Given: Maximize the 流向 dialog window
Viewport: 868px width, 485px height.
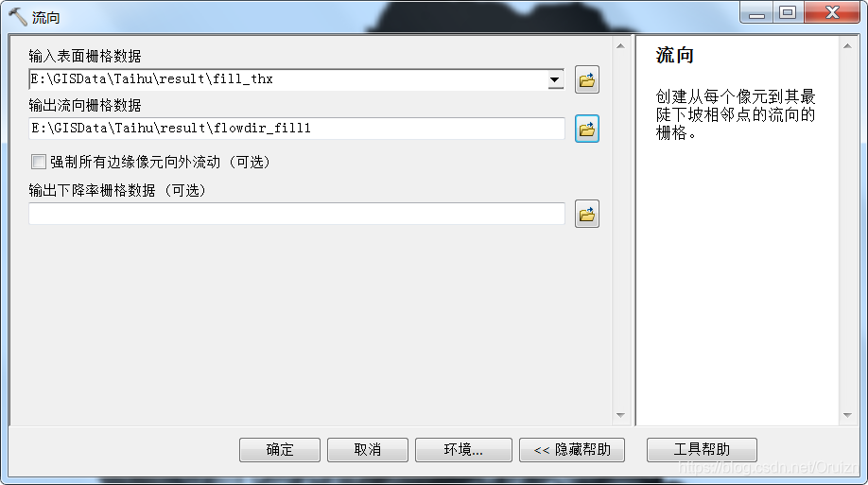Looking at the screenshot, I should tap(788, 12).
